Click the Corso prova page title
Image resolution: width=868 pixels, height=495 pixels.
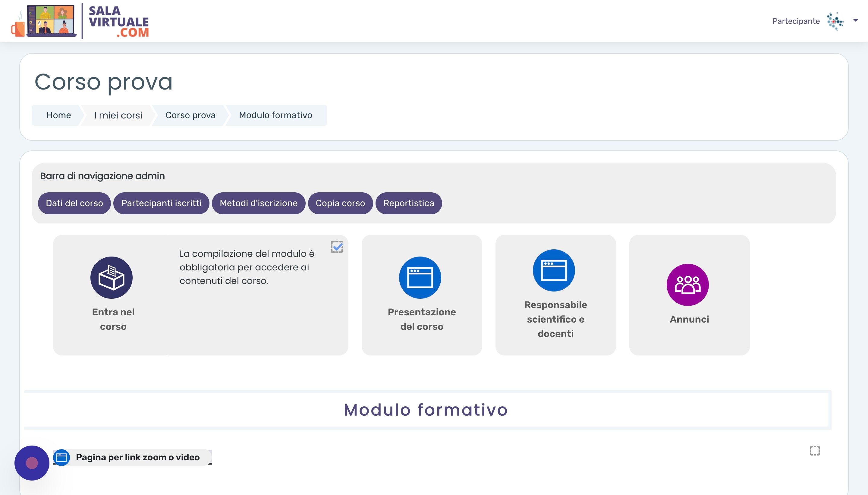coord(104,82)
